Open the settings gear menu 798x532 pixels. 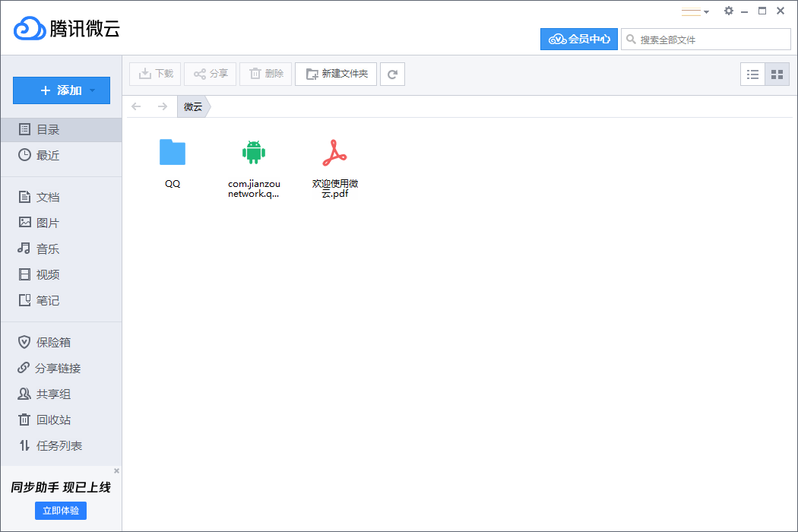729,11
